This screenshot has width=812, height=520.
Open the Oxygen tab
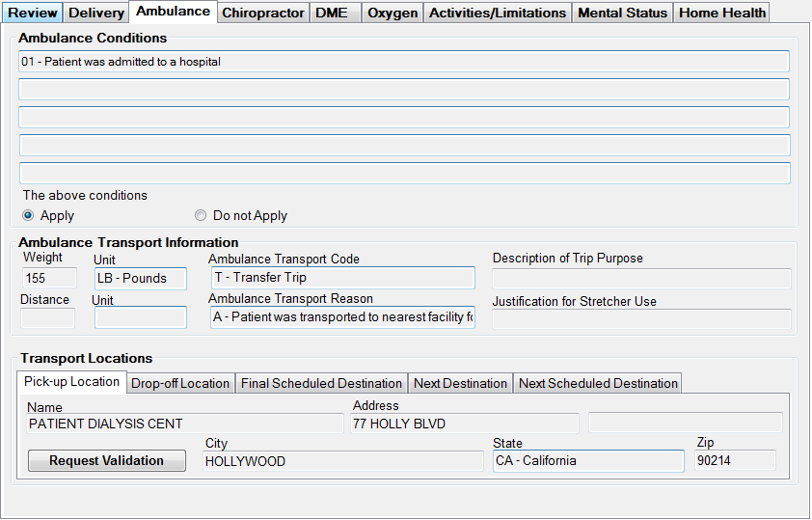393,13
